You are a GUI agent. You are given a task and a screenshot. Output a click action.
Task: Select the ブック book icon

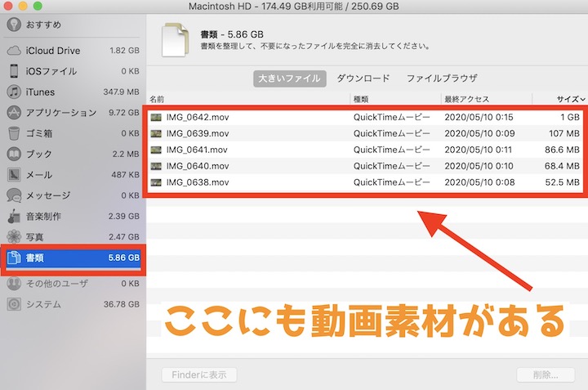[14, 154]
